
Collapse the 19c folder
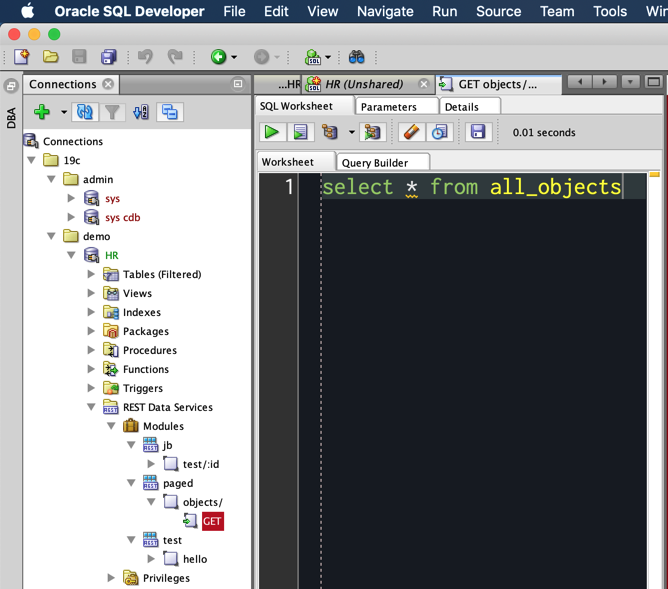(31, 160)
